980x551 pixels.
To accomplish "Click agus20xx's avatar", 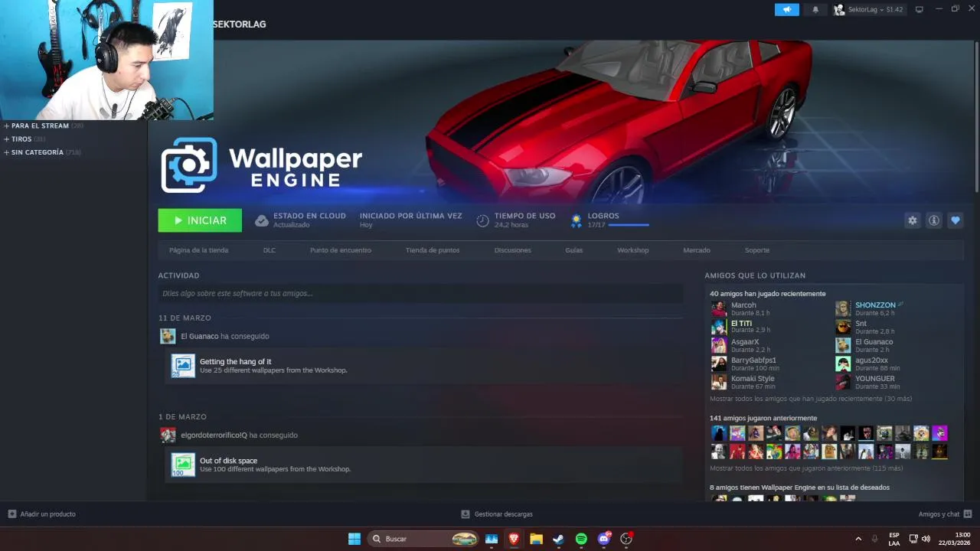I will pyautogui.click(x=843, y=364).
